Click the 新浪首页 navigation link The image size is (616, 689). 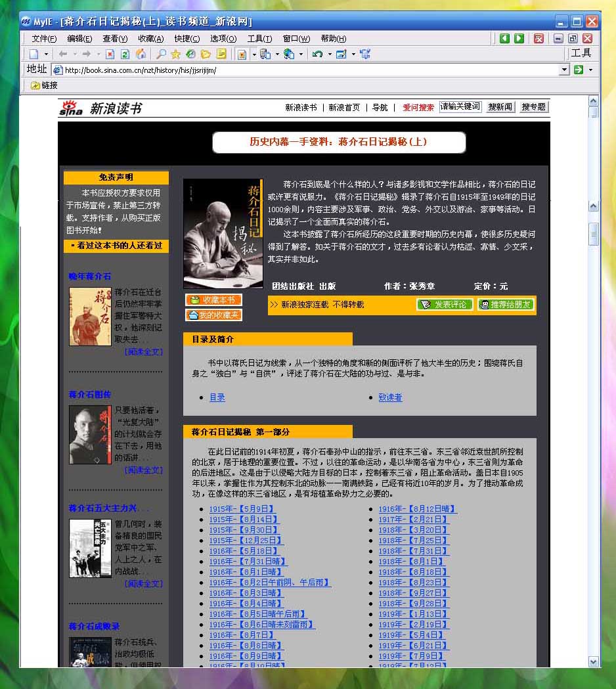tap(344, 108)
